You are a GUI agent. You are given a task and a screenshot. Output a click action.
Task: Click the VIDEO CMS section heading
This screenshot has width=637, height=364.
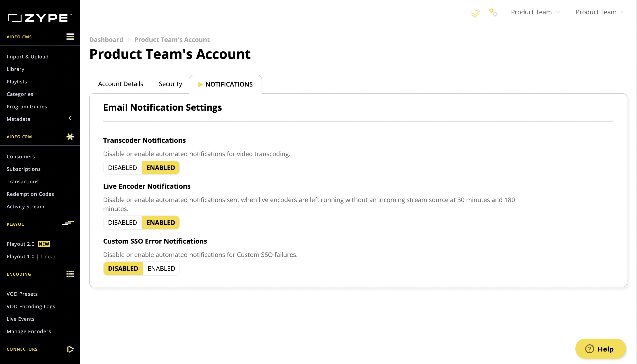click(x=19, y=37)
